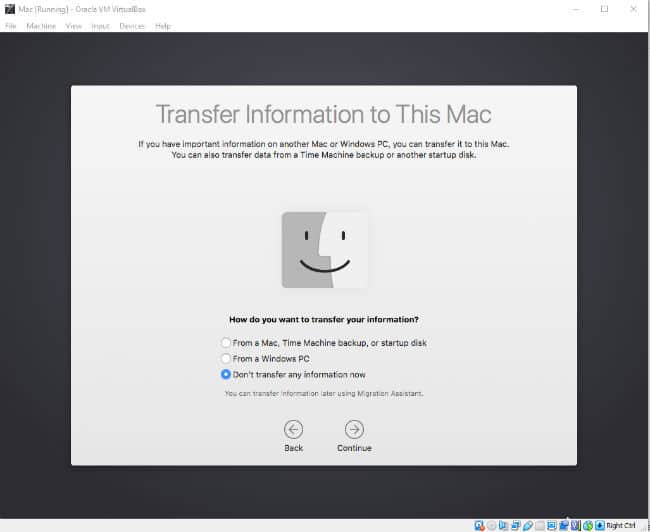Click the Transfer Information to This Mac heading

pos(324,114)
